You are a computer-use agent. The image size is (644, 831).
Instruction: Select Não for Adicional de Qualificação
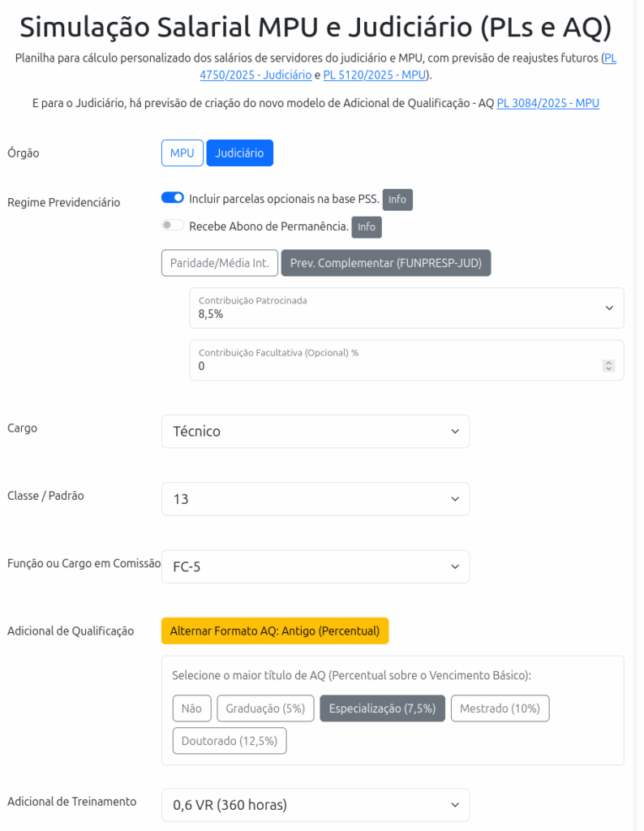[x=191, y=708]
